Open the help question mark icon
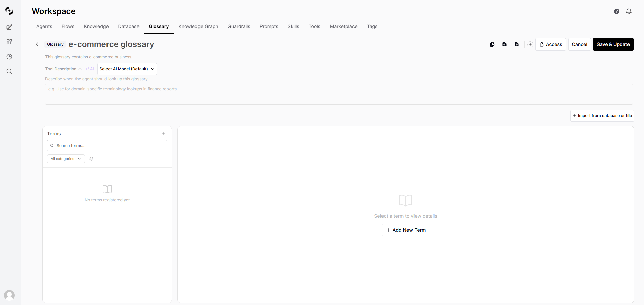Screen dimensions: 644x305 (x=617, y=11)
